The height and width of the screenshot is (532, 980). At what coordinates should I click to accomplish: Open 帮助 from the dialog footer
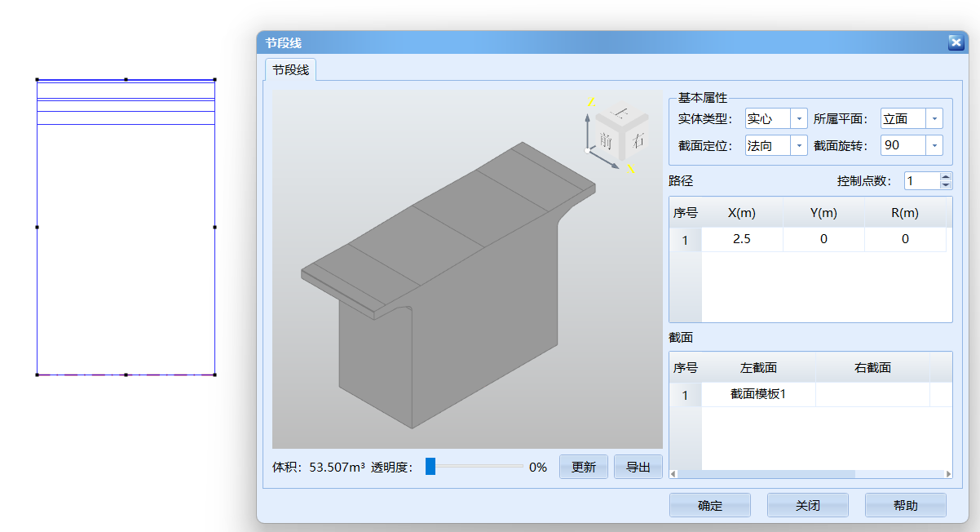click(905, 506)
